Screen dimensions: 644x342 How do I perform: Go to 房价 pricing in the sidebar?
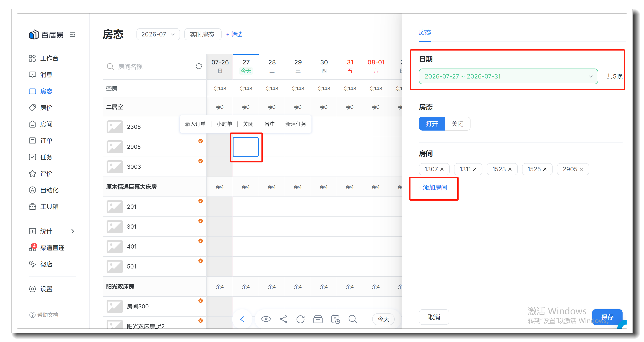41,108
